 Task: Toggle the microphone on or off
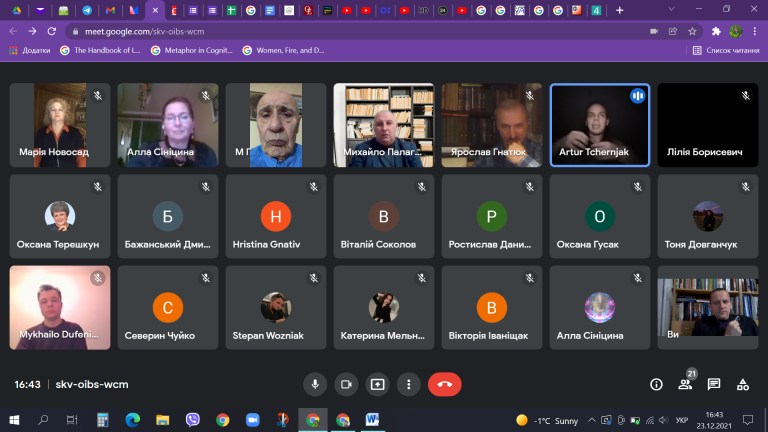(315, 384)
